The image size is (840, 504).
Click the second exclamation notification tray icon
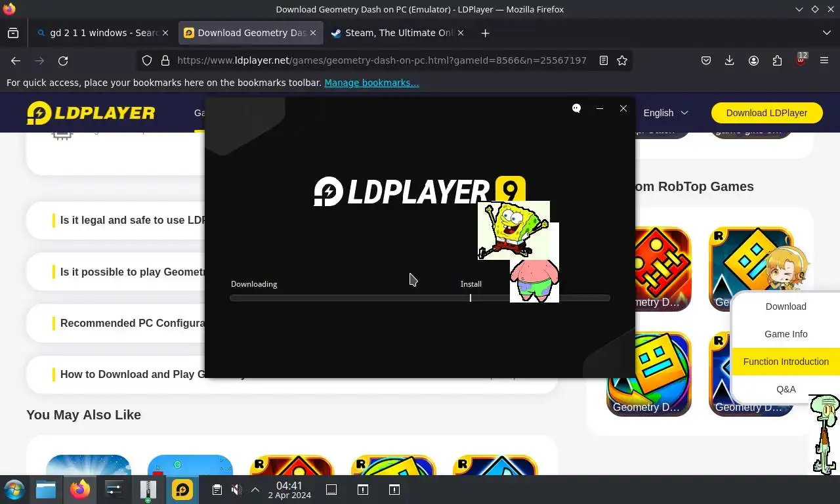(394, 490)
